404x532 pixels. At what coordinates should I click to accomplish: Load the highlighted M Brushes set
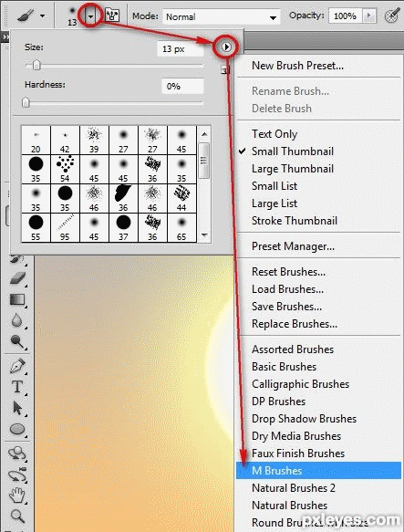[x=318, y=471]
